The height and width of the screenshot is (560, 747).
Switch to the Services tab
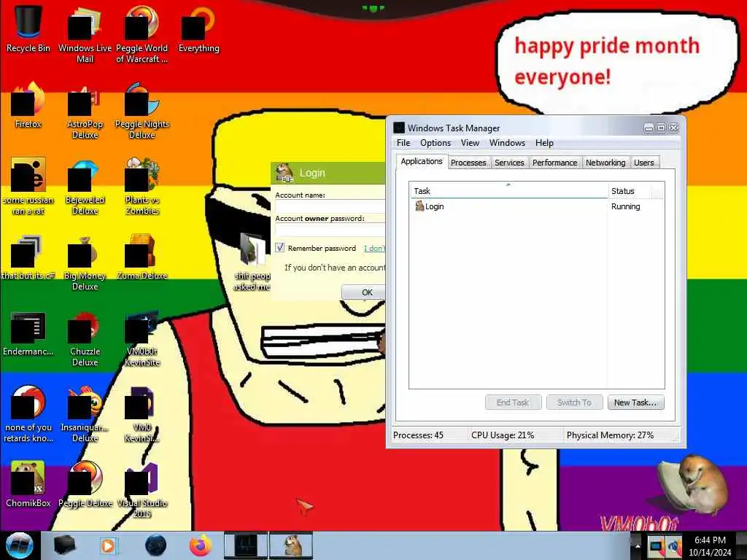tap(509, 163)
